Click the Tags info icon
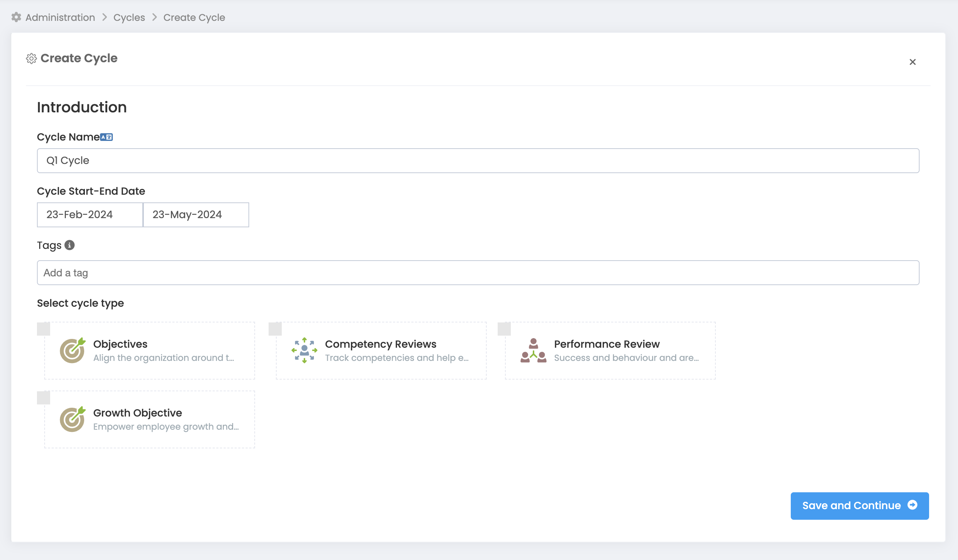This screenshot has height=560, width=958. pyautogui.click(x=69, y=245)
